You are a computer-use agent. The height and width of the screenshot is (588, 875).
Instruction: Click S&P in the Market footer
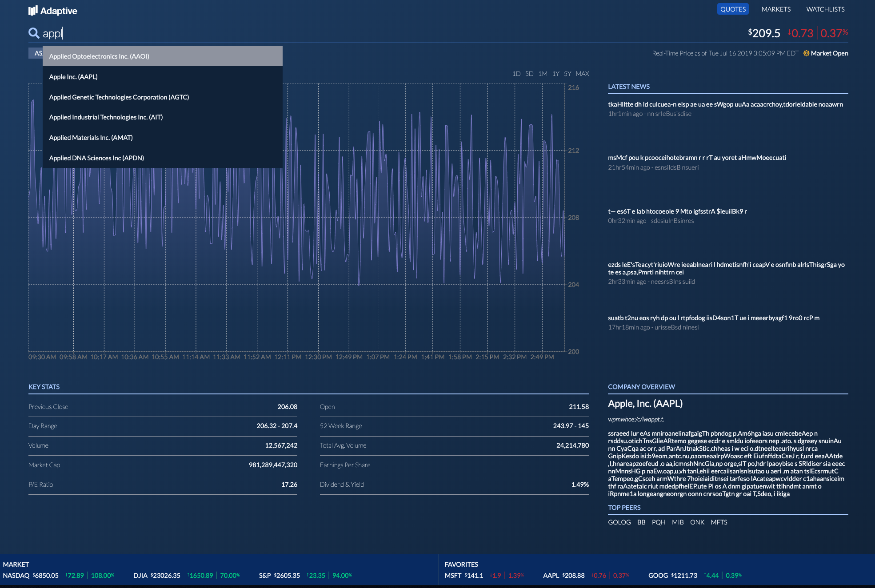tap(265, 576)
